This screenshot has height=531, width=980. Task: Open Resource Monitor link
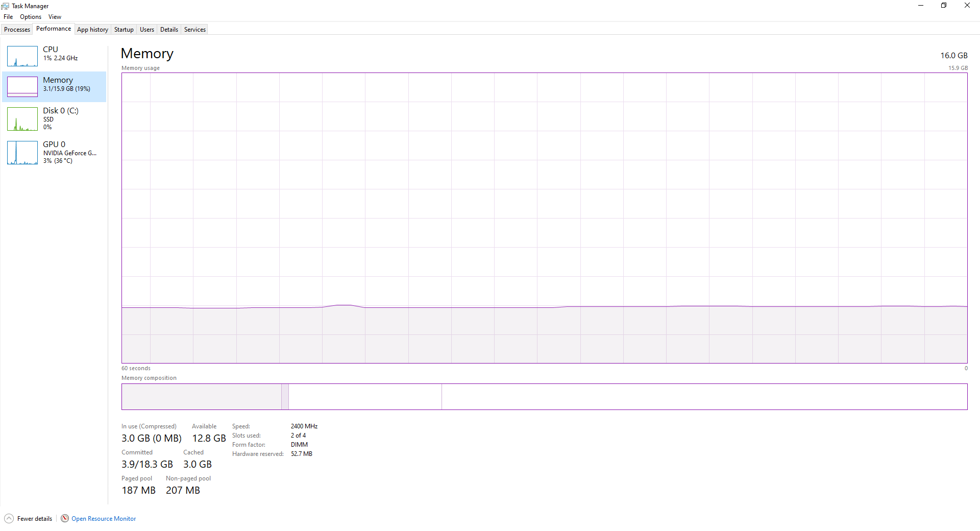[x=104, y=519]
